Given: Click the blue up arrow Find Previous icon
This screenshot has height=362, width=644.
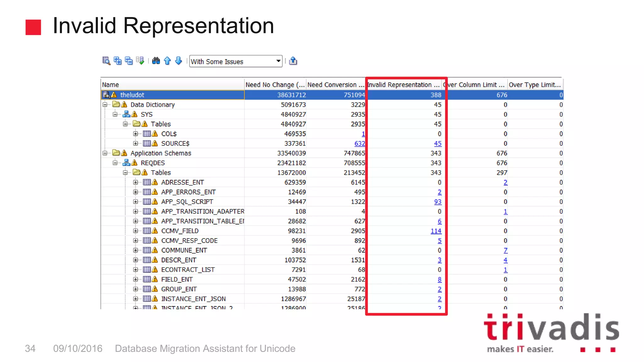Looking at the screenshot, I should click(167, 61).
